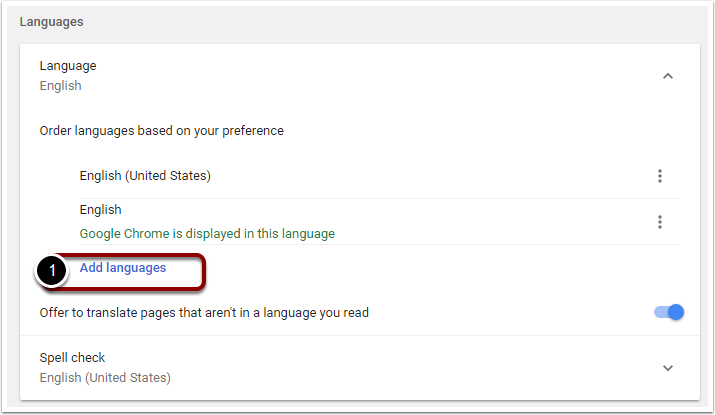715x415 pixels.
Task: Open more actions for English (United States)
Action: [659, 176]
